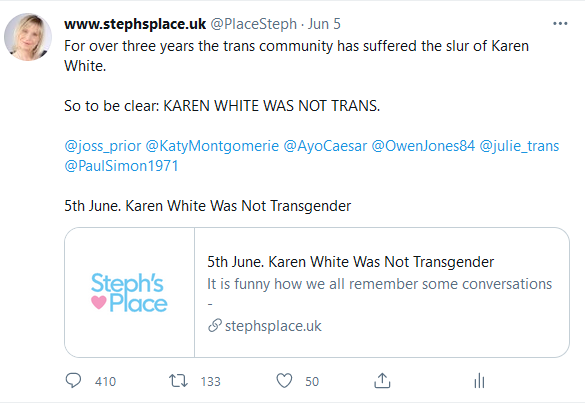Visit the @OwenJones84 mention
Screen dimensions: 585x406
pyautogui.click(x=423, y=146)
